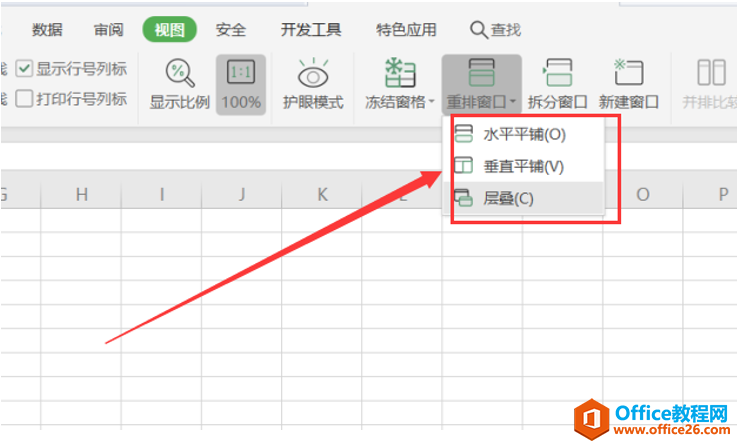Click the 查找 search magnifier

point(478,30)
